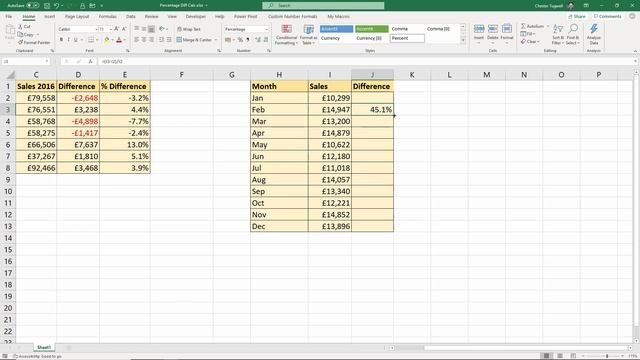Click the Copy button

pyautogui.click(x=26, y=34)
